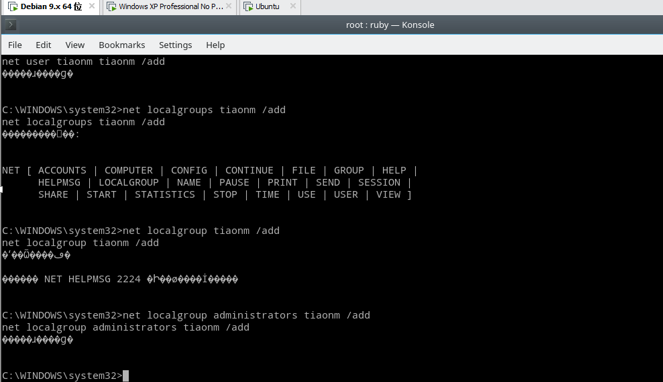Click the 'net localgroups tiaonm /add' prompt line
663x382 pixels.
144,110
